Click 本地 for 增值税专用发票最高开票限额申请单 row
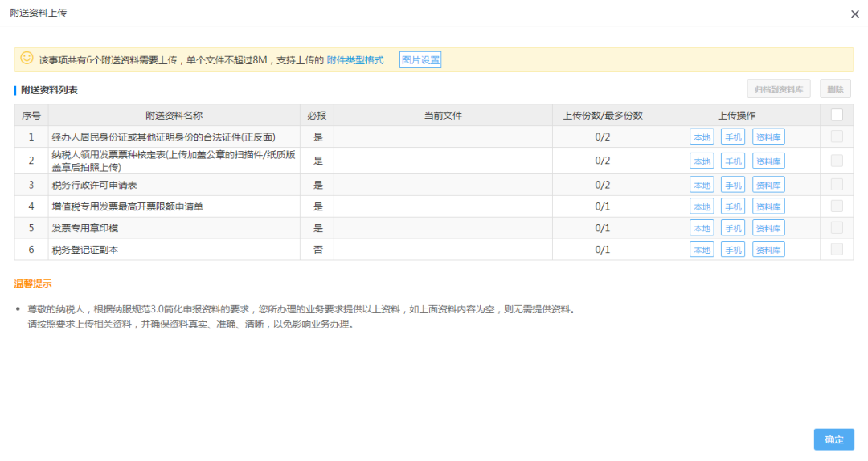The image size is (868, 461). pos(702,206)
